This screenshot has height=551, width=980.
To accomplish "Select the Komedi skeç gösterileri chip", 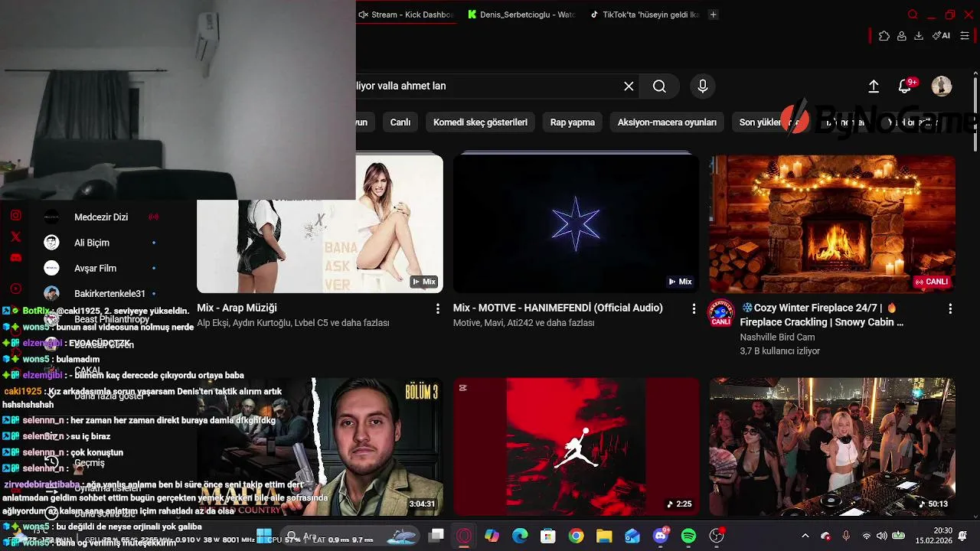I will tap(480, 122).
